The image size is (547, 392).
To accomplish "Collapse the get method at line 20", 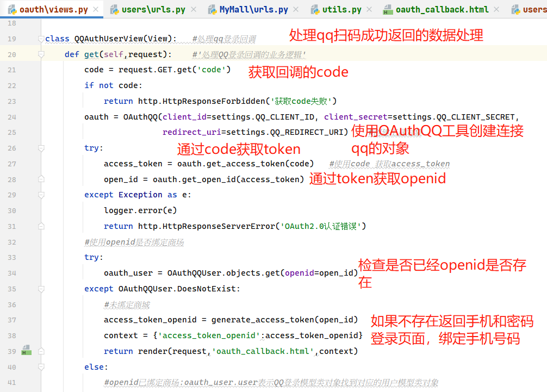I will click(41, 54).
